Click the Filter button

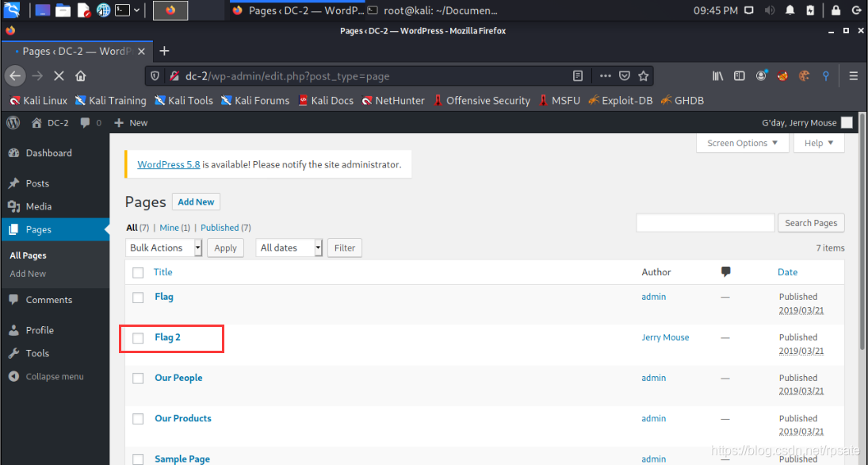point(344,248)
